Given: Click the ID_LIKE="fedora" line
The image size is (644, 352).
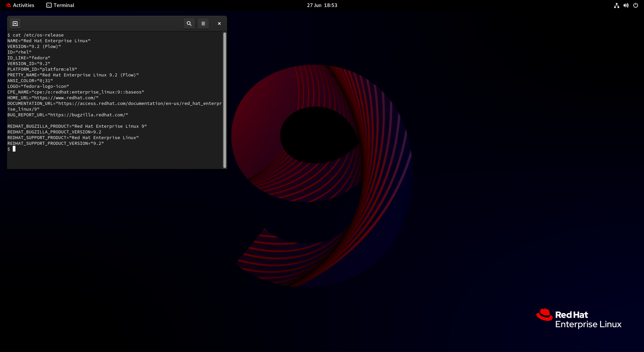Looking at the screenshot, I should pos(29,58).
